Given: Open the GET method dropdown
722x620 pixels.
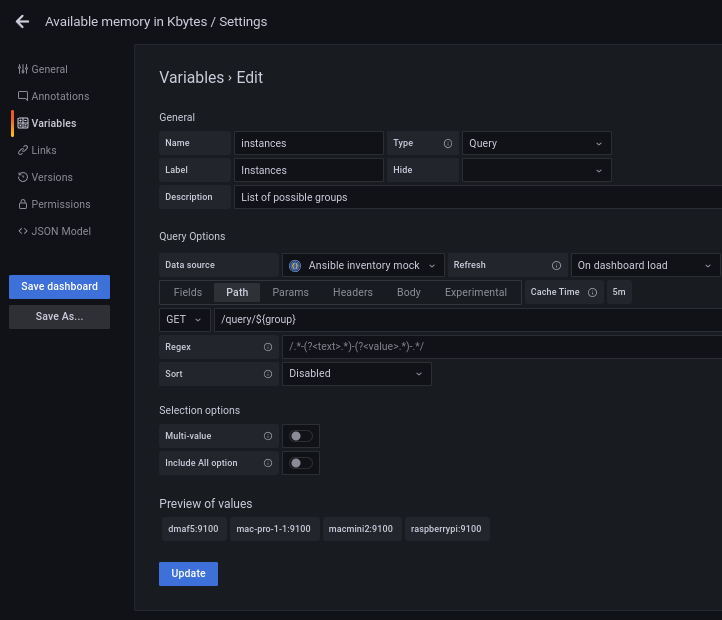Looking at the screenshot, I should (x=184, y=319).
